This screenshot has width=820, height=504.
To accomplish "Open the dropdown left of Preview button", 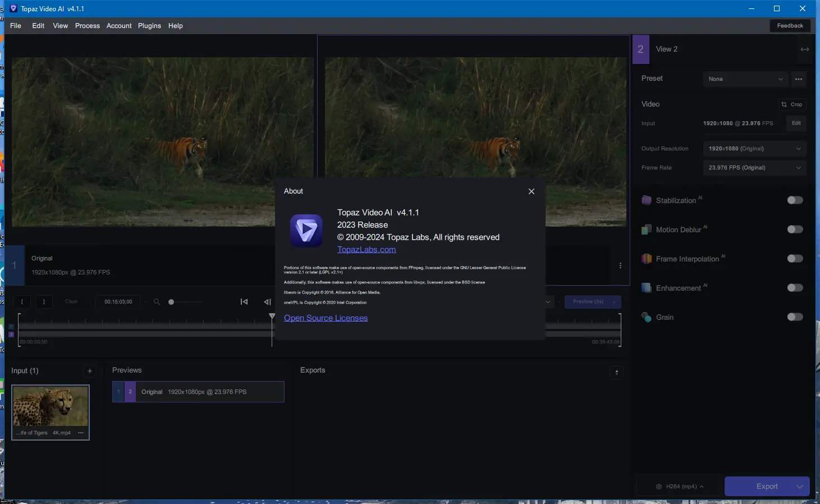I will [548, 302].
